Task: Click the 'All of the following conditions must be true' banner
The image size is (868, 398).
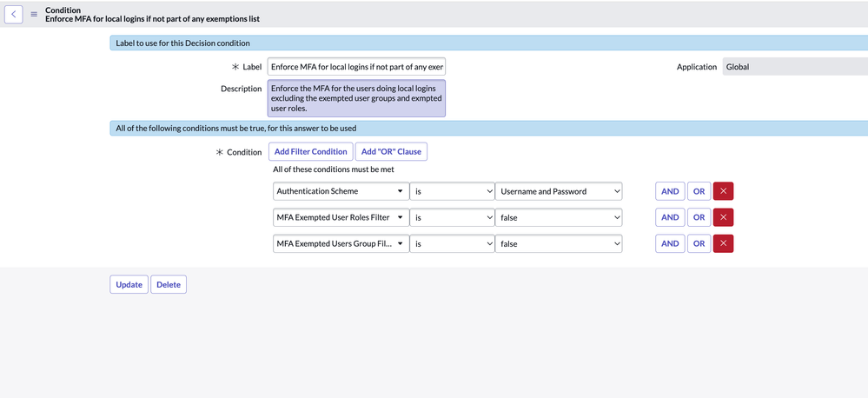Action: (x=489, y=128)
